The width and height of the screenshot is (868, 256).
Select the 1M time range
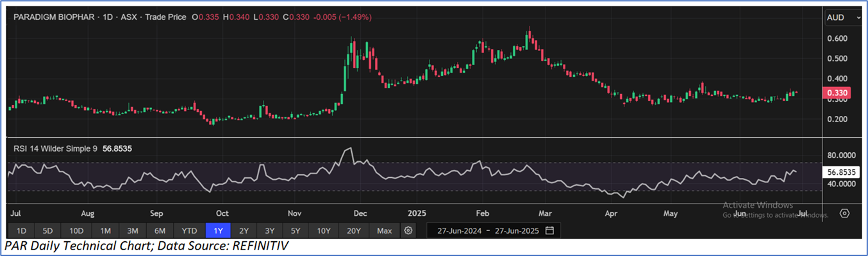click(x=106, y=230)
